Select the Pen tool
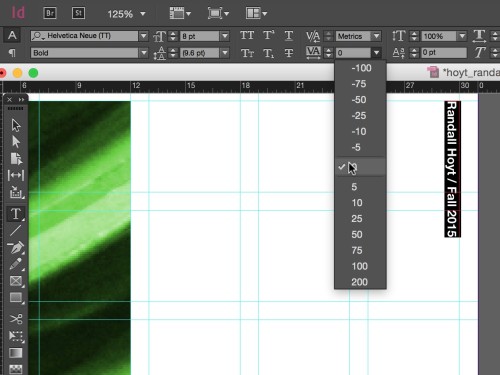 (x=16, y=247)
